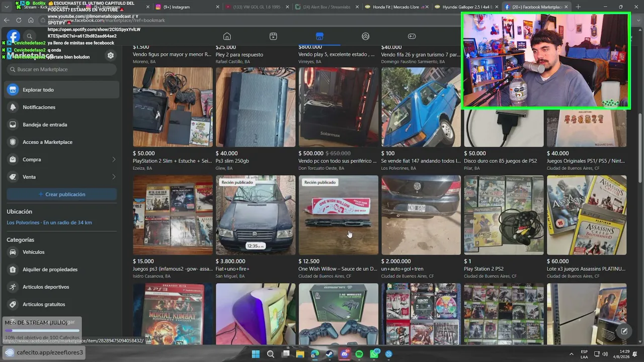Open Juegos ps3 infamous2 listing photo
This screenshot has height=362, width=644.
click(x=173, y=215)
